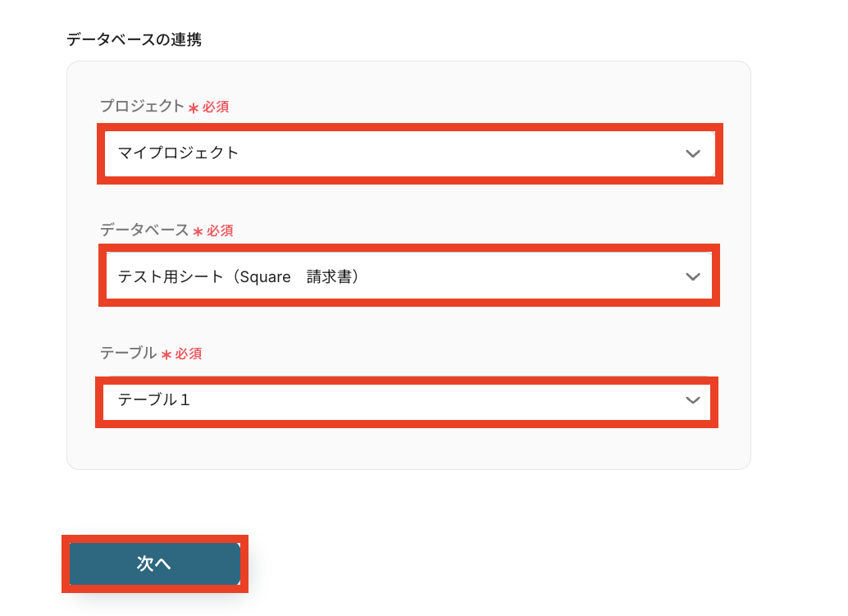Click the red asterisk beside データベース label
Image resolution: width=848 pixels, height=616 pixels.
point(198,232)
